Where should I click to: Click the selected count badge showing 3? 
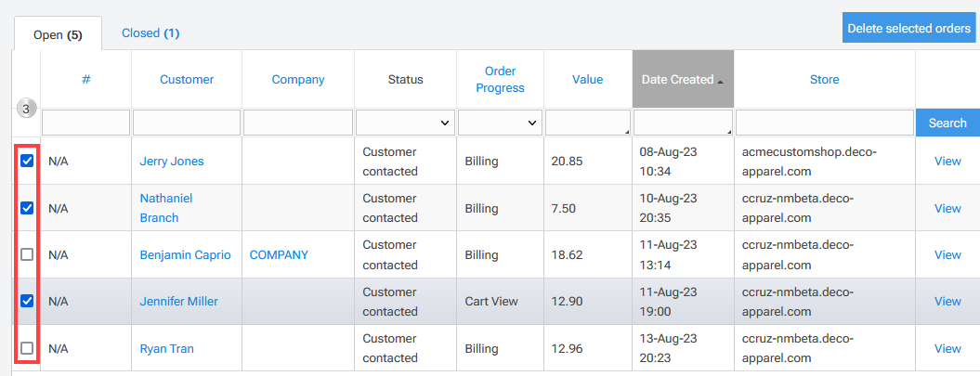tap(26, 110)
